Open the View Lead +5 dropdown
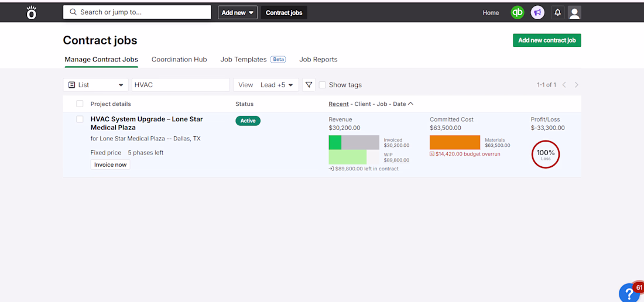Image resolution: width=644 pixels, height=302 pixels. [x=266, y=85]
